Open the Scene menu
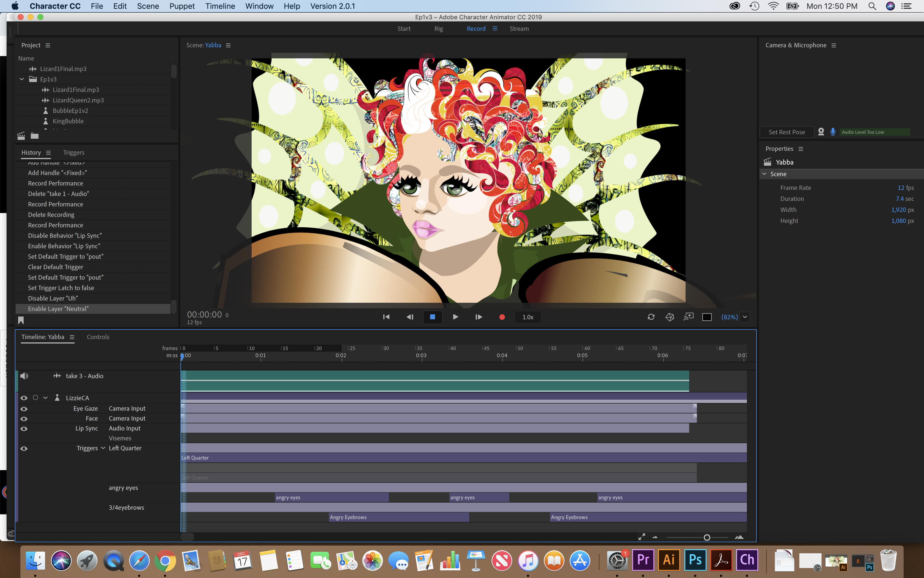Image resolution: width=924 pixels, height=578 pixels. coord(148,6)
